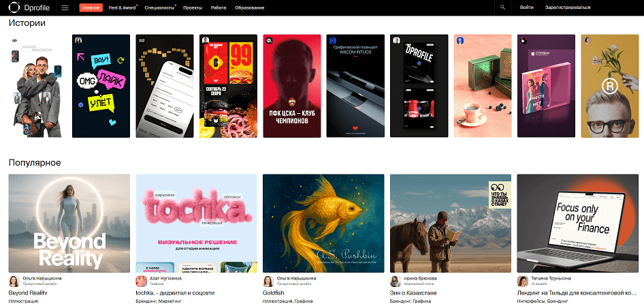Click ирина брюхова avatar
The height and width of the screenshot is (304, 644).
396,281
